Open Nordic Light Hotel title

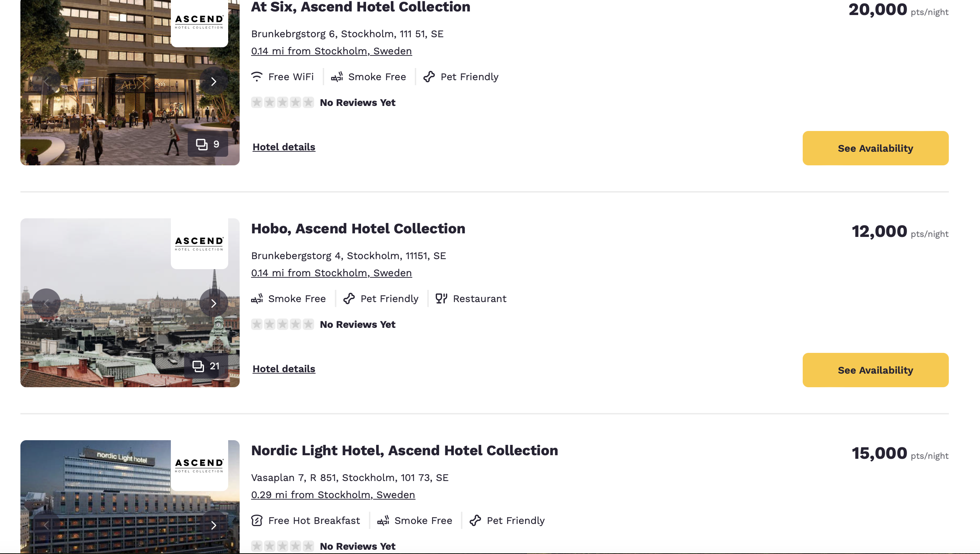point(404,451)
